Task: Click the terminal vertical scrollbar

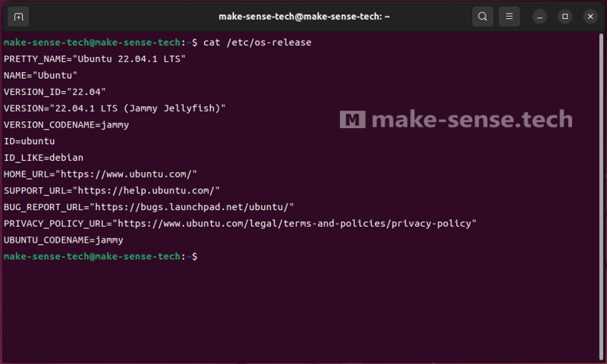Action: [601, 196]
